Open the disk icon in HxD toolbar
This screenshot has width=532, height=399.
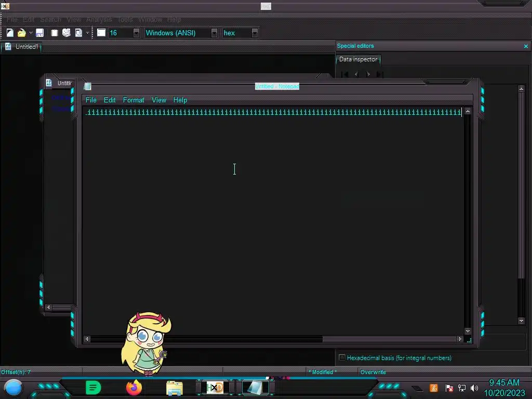coord(66,33)
